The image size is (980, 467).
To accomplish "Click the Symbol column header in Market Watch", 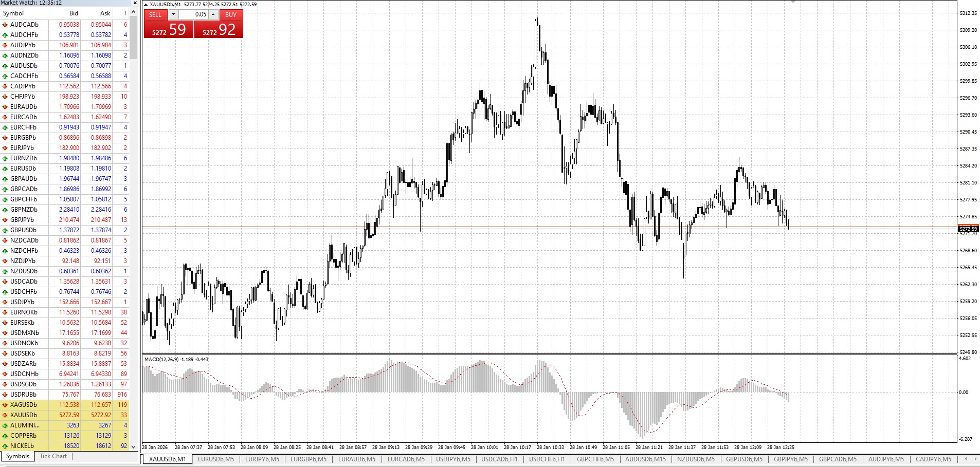I will pos(13,13).
